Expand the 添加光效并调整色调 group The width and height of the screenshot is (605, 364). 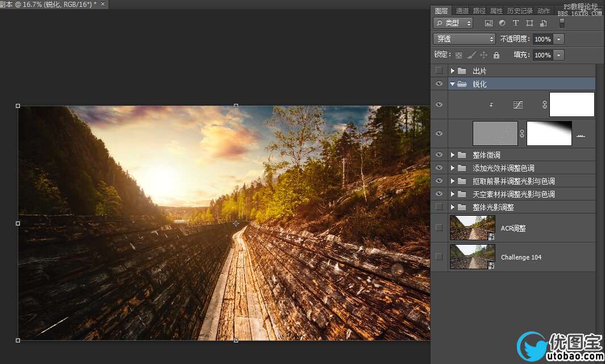(453, 168)
